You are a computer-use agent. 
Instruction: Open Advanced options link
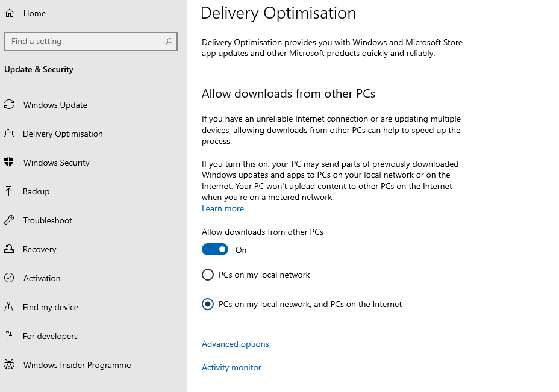click(x=236, y=344)
